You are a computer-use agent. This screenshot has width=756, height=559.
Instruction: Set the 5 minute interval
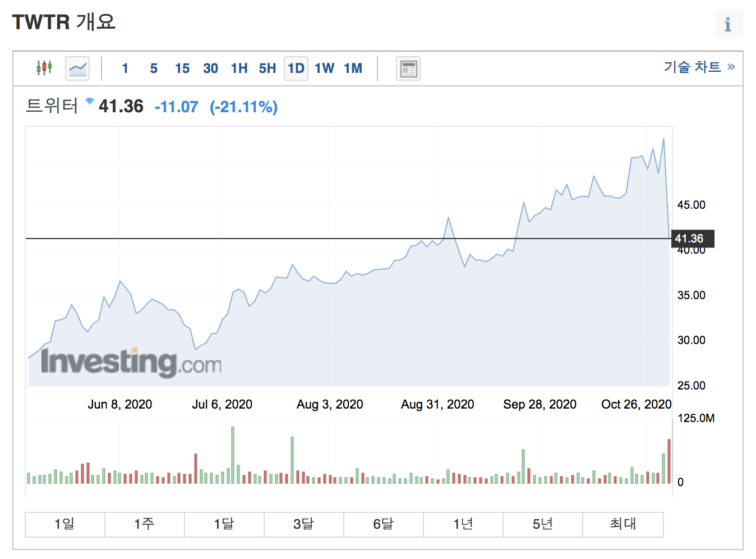click(x=154, y=68)
